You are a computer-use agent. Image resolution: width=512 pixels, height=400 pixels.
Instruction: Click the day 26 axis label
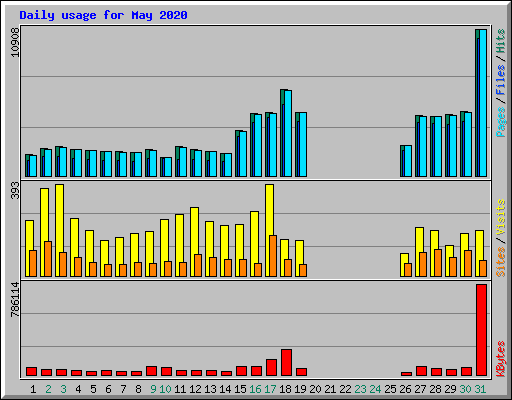click(x=405, y=389)
